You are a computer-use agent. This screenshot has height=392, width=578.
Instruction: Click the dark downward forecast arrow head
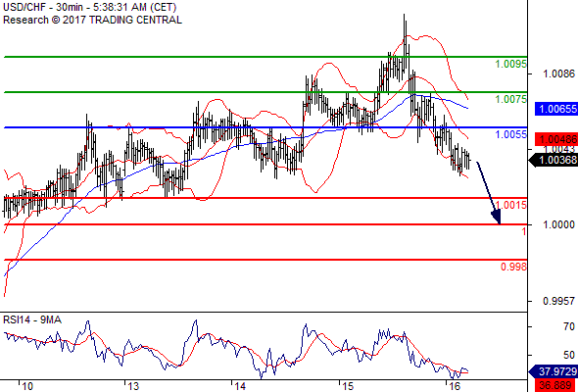(x=496, y=217)
